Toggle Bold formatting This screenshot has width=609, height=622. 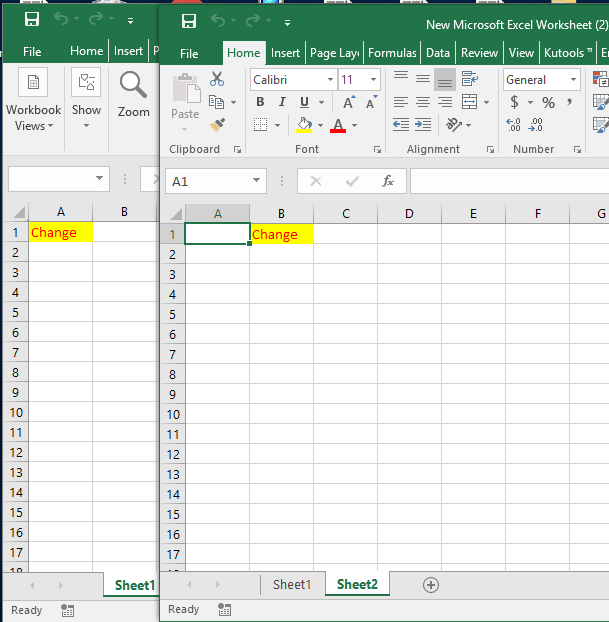click(x=260, y=102)
